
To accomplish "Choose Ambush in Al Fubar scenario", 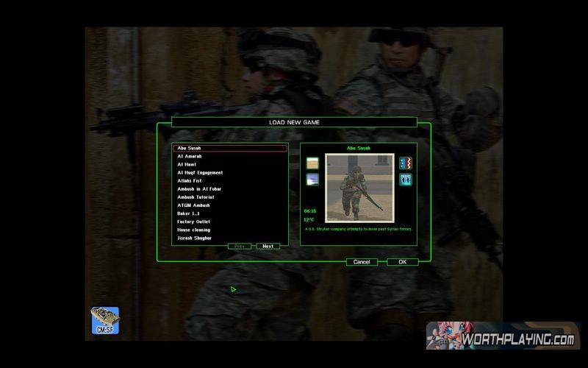I will coord(199,188).
